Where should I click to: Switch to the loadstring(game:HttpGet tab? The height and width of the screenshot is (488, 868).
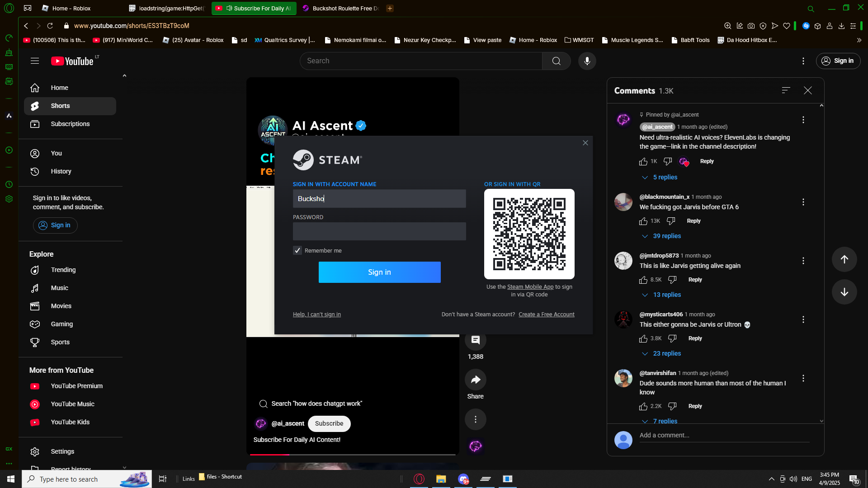[x=168, y=8]
